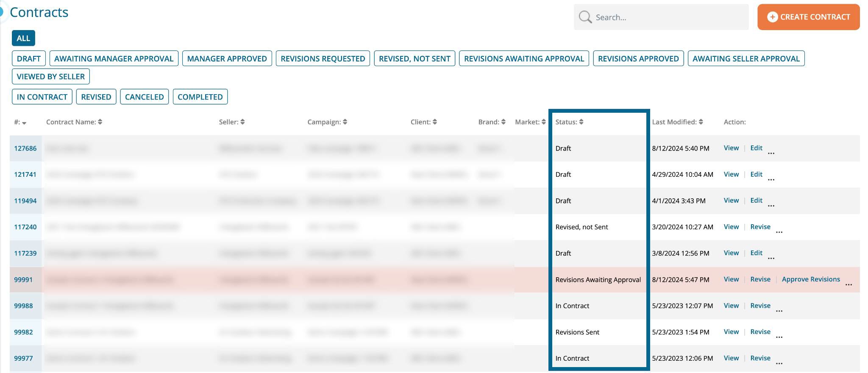The height and width of the screenshot is (373, 868).
Task: Sort by Status column arrows
Action: tap(581, 122)
